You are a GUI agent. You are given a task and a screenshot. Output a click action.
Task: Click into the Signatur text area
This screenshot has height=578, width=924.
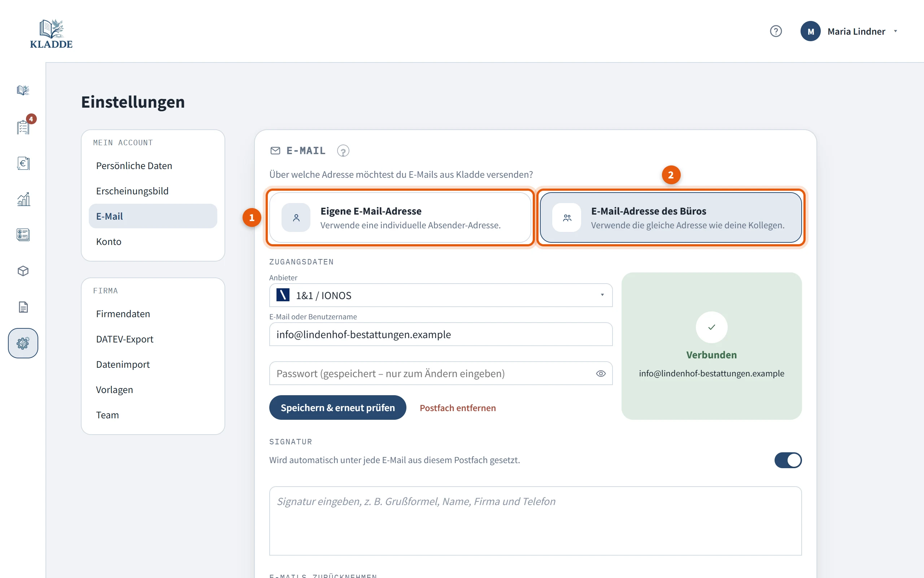coord(535,521)
